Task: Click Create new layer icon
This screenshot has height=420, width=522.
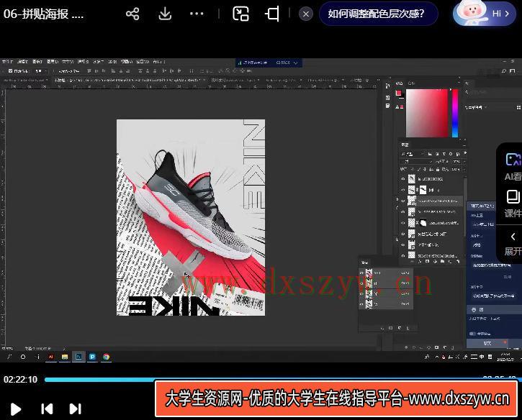Action: [x=450, y=262]
